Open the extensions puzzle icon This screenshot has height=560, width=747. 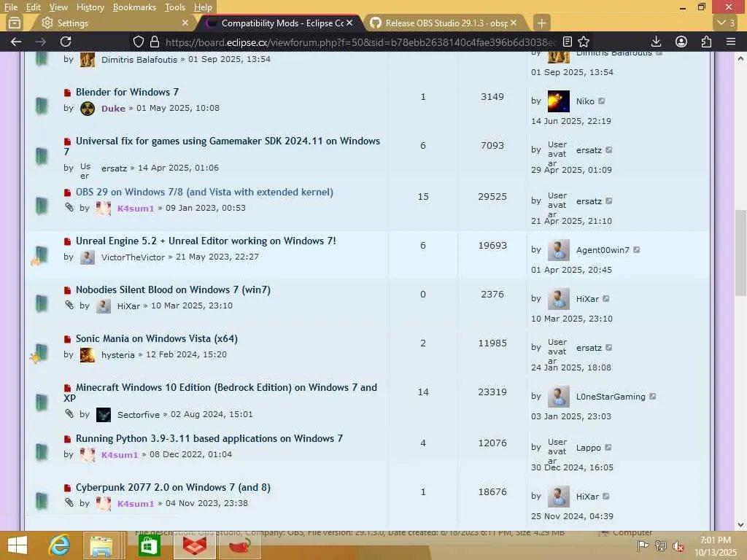pos(706,42)
